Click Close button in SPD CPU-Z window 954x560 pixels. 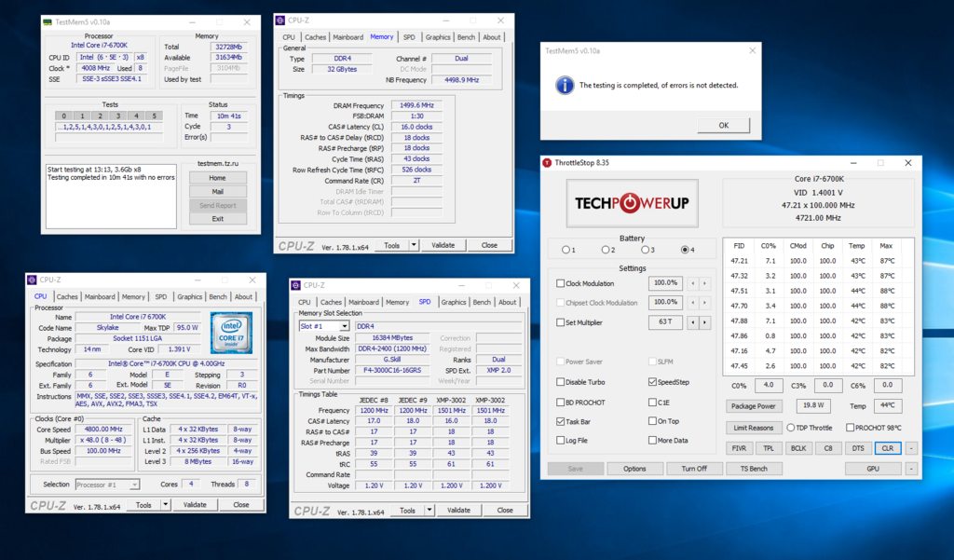505,510
